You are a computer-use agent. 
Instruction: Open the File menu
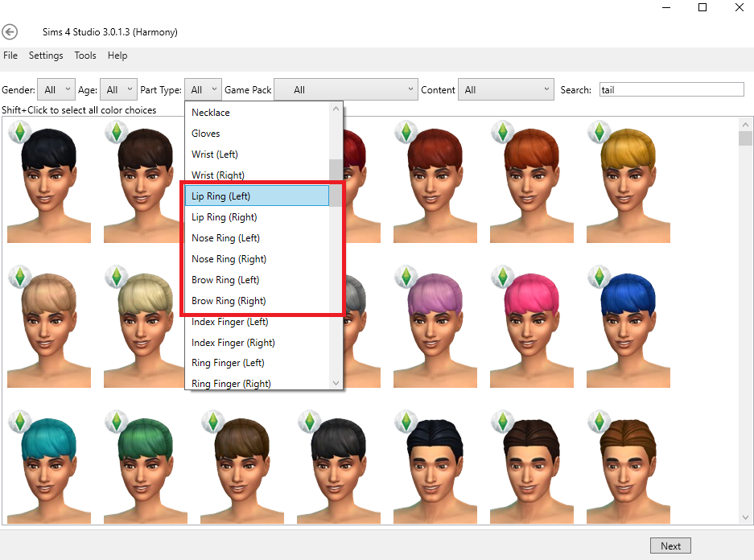[x=10, y=56]
